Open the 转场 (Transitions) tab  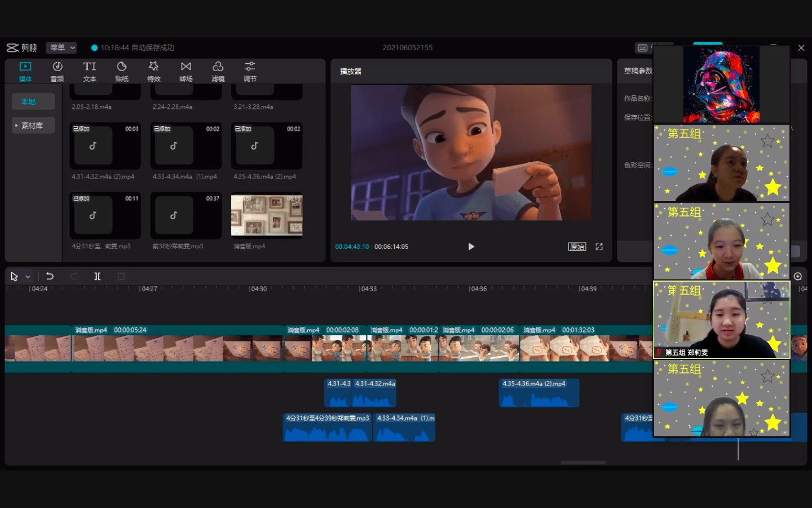click(186, 72)
